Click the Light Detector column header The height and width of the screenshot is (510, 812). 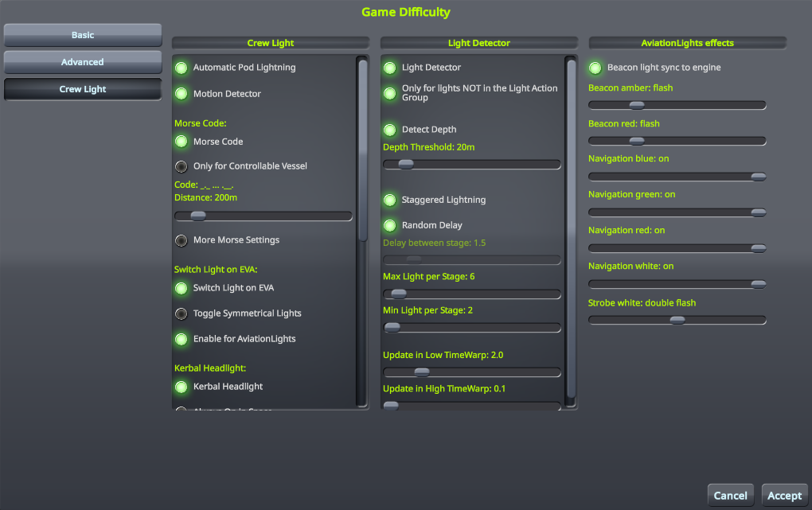click(479, 43)
